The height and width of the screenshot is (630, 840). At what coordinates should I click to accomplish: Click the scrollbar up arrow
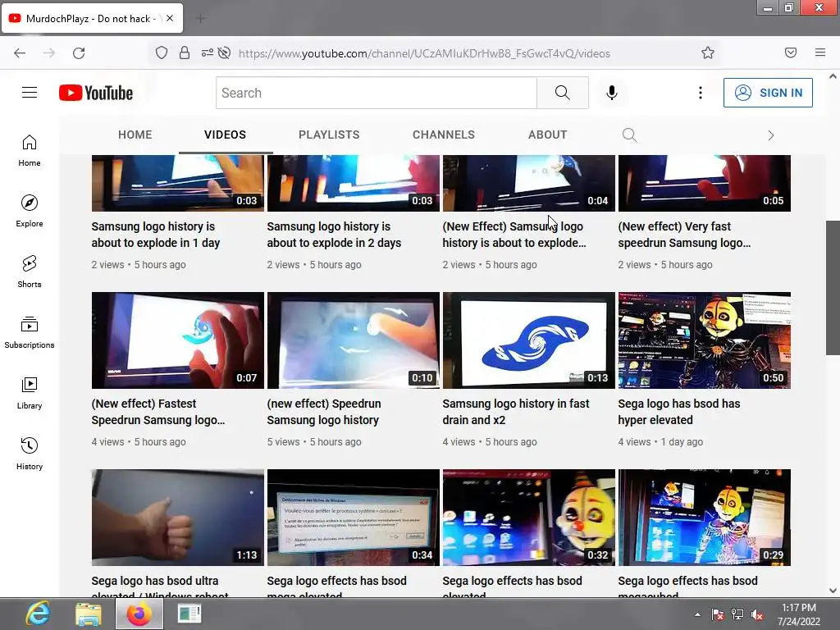(833, 76)
